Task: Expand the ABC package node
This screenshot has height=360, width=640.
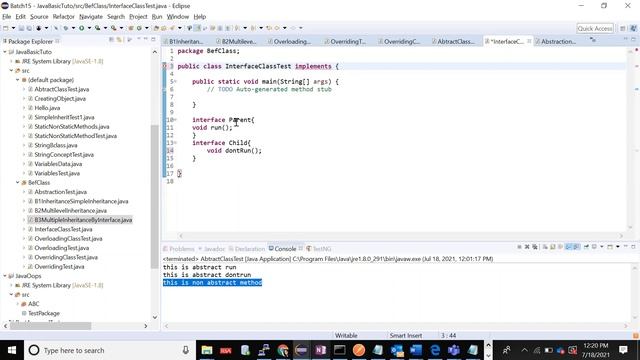Action: pos(18,304)
